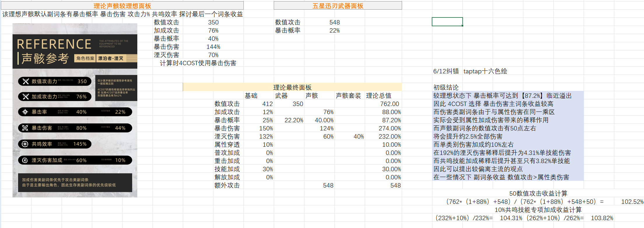Click the line '因此可以提出较偏离主流的观点'

(478, 169)
